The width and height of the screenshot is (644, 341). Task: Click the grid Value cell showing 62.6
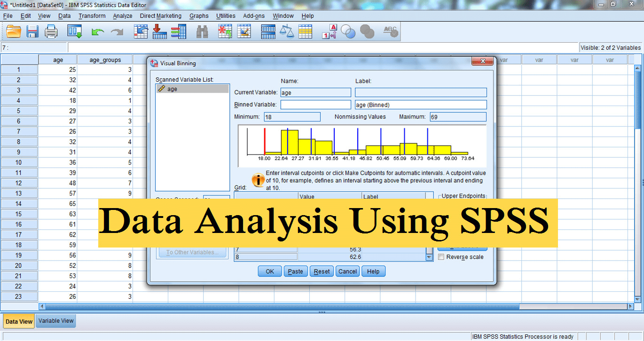[x=330, y=257]
